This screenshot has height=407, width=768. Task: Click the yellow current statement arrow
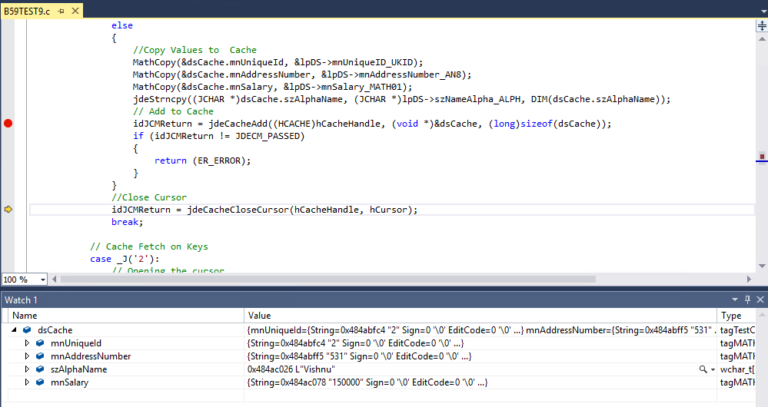coord(8,210)
